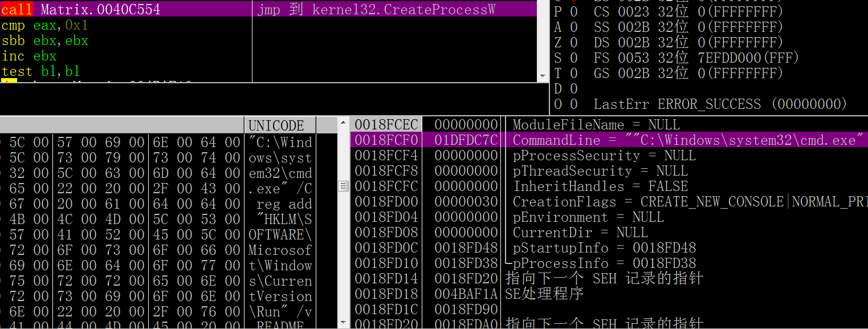Screen dimensions: 868x329
Task: Select the 'cmp eax,0x1' instruction
Action: [x=45, y=25]
